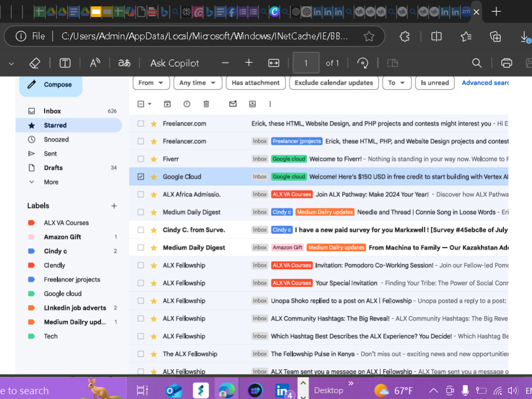Click the browser address bar
Image resolution: width=532 pixels, height=399 pixels.
point(204,36)
